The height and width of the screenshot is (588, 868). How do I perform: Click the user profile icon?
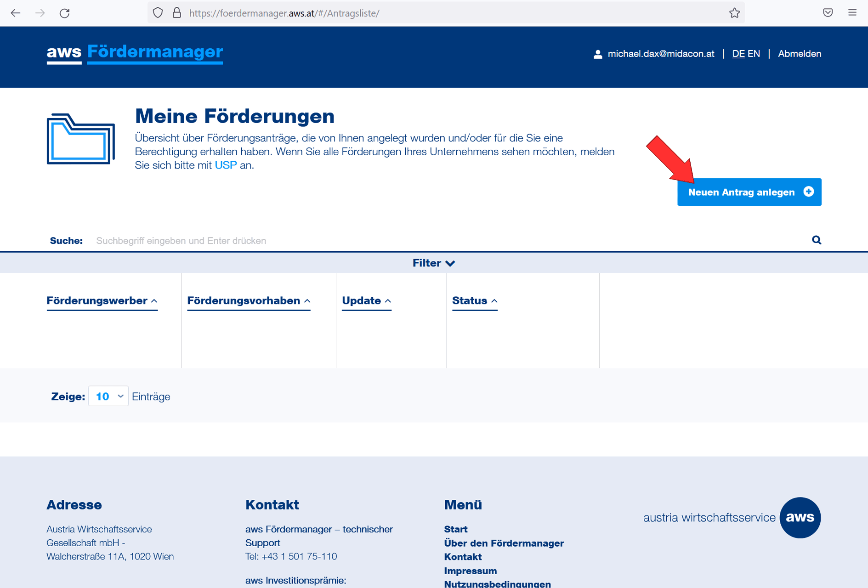[x=598, y=54]
